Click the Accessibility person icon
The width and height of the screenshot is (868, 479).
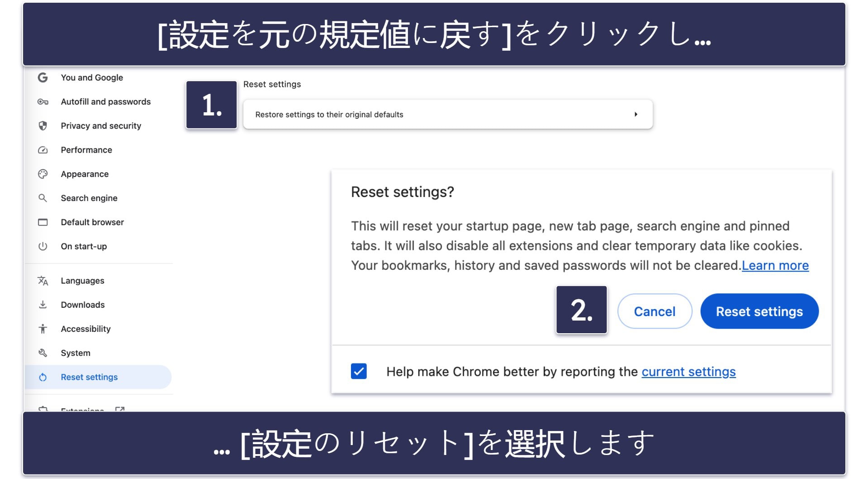(x=43, y=329)
